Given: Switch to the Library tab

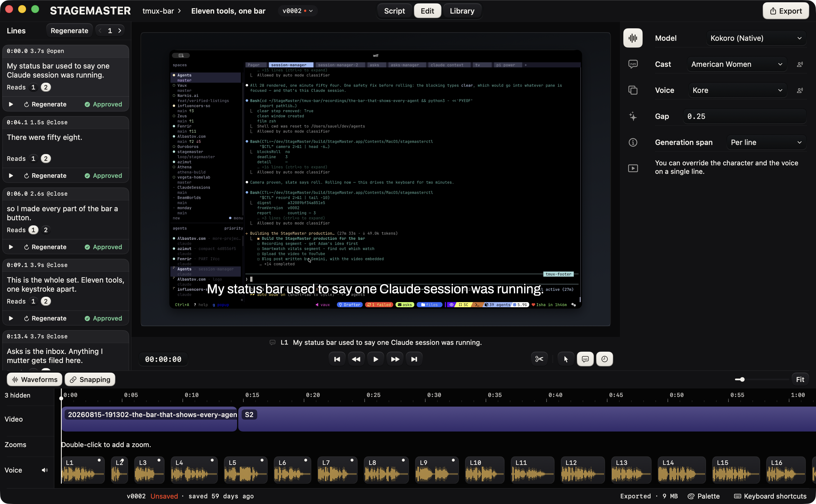Looking at the screenshot, I should click(462, 11).
